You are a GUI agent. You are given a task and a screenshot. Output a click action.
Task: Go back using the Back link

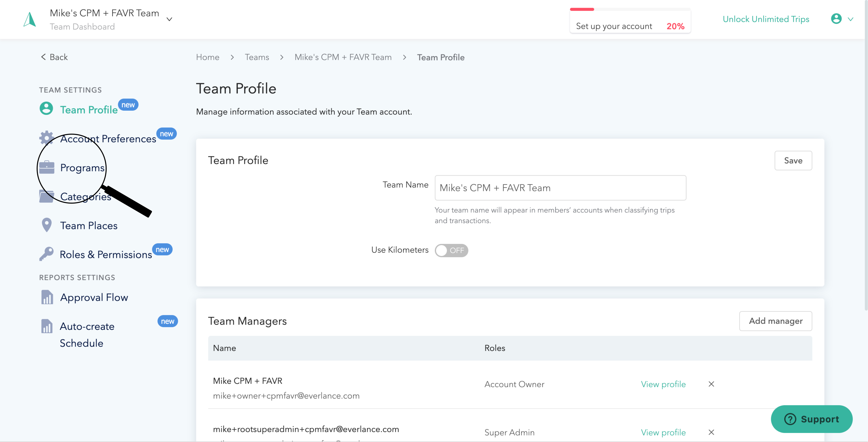[54, 57]
